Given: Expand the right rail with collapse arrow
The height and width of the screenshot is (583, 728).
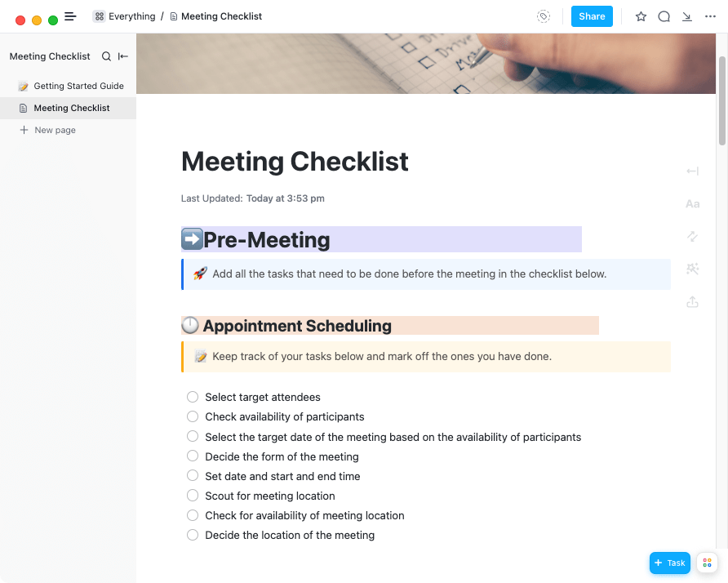Looking at the screenshot, I should click(692, 171).
